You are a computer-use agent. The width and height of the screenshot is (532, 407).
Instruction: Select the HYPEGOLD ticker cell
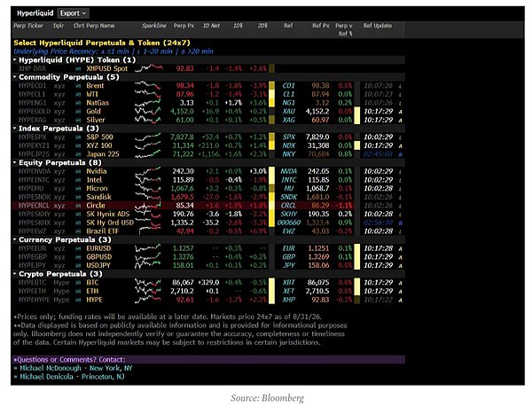click(x=35, y=111)
